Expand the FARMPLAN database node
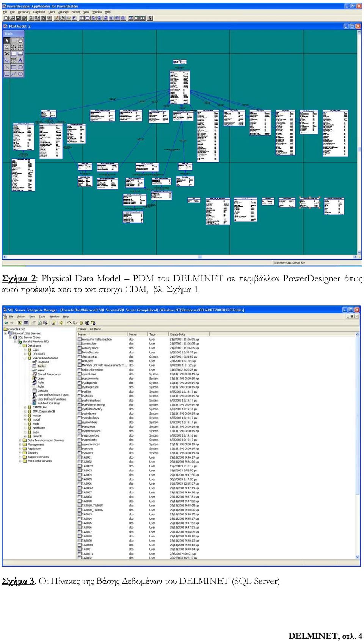This screenshot has height=641, width=364. click(x=25, y=407)
